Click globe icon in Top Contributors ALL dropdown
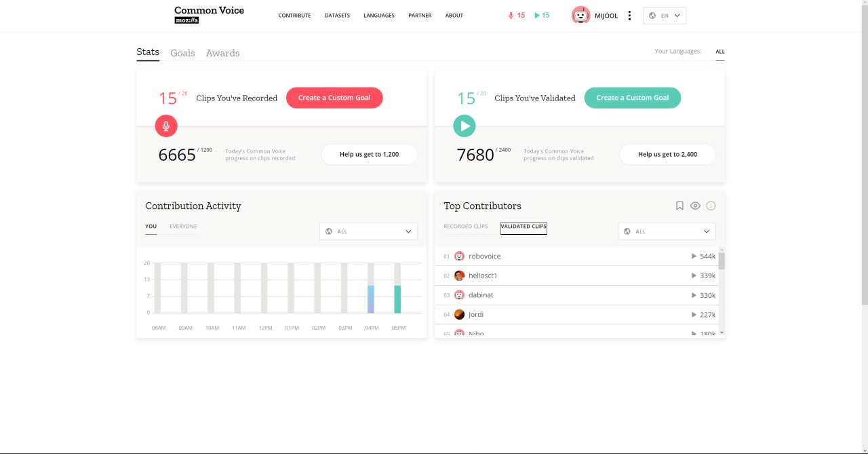 627,231
